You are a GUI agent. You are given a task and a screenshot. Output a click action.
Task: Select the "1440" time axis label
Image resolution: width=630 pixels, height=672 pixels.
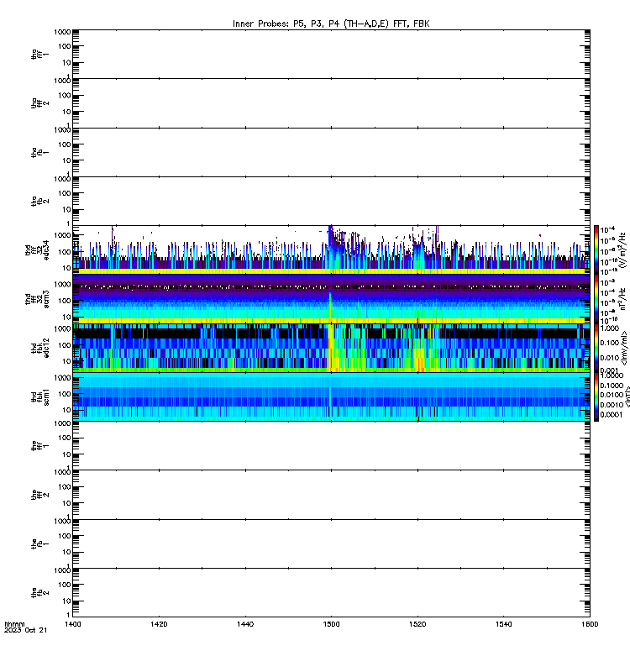(x=244, y=624)
